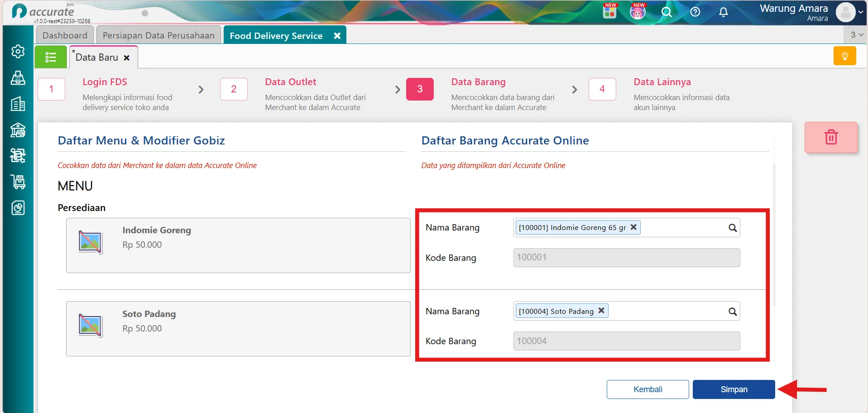868x413 pixels.
Task: Switch to the Dashboard tab
Action: pos(65,35)
